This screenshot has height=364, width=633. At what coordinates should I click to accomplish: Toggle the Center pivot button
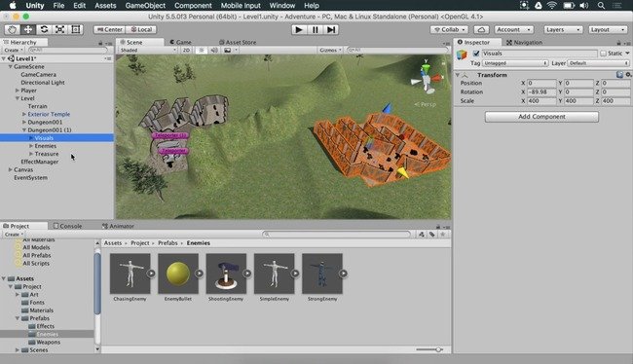tap(109, 30)
